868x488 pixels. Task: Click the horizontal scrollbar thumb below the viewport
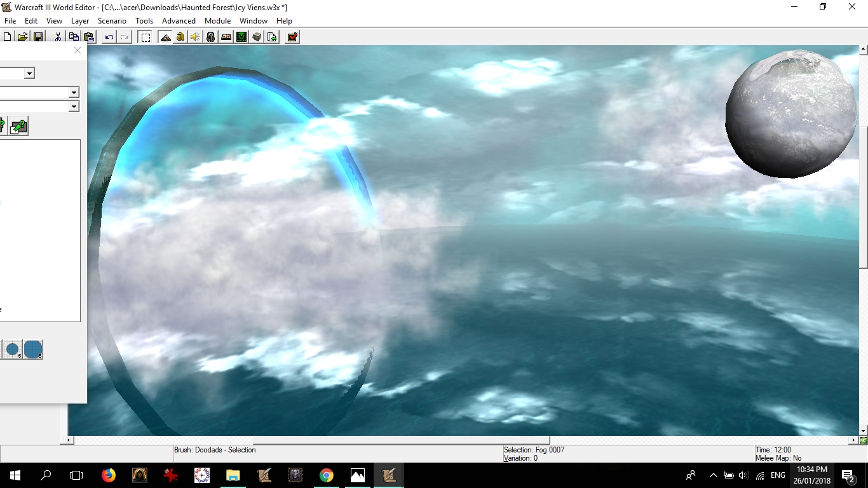point(401,440)
